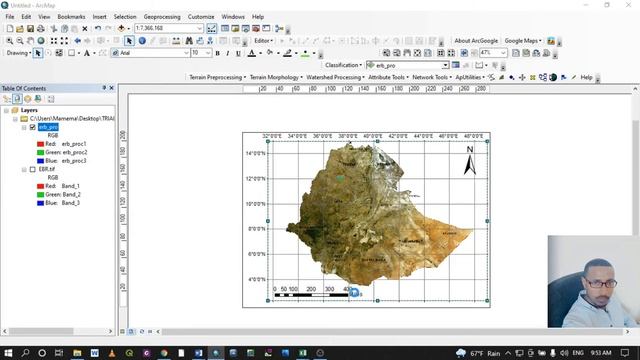Print the map
The width and height of the screenshot is (640, 360).
[41, 29]
